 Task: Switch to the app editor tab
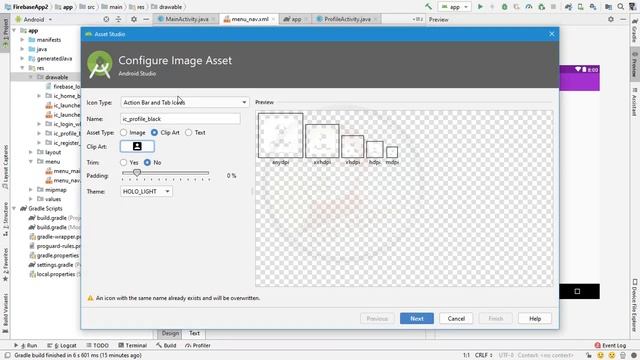click(x=296, y=19)
